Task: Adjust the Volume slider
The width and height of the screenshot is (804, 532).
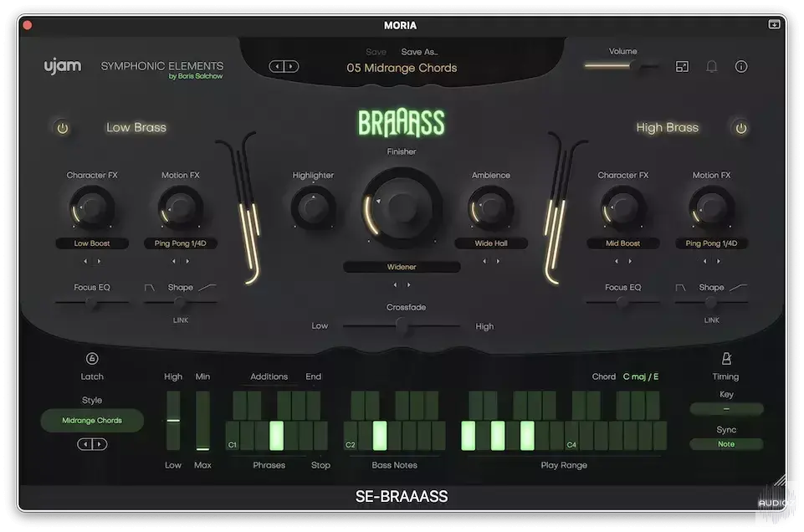Action: coord(622,65)
